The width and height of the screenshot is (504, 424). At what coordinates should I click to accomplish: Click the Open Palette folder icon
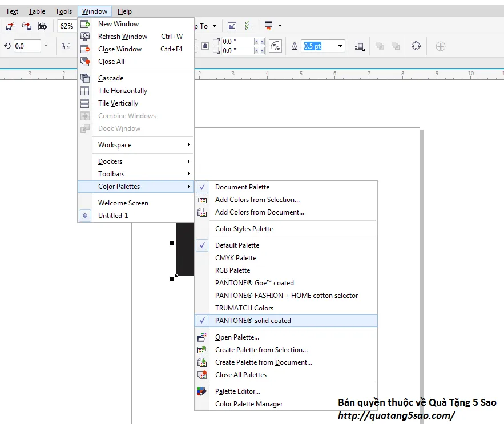(202, 337)
